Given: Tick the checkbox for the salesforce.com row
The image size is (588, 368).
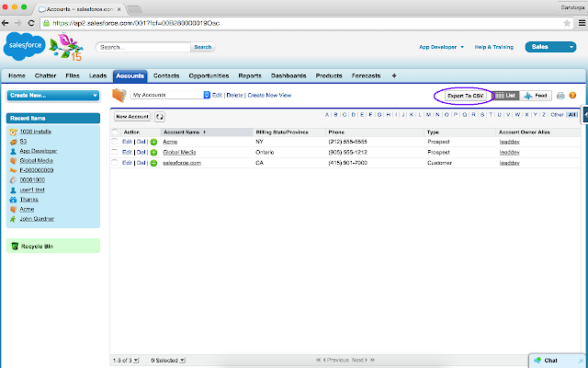Looking at the screenshot, I should point(115,163).
